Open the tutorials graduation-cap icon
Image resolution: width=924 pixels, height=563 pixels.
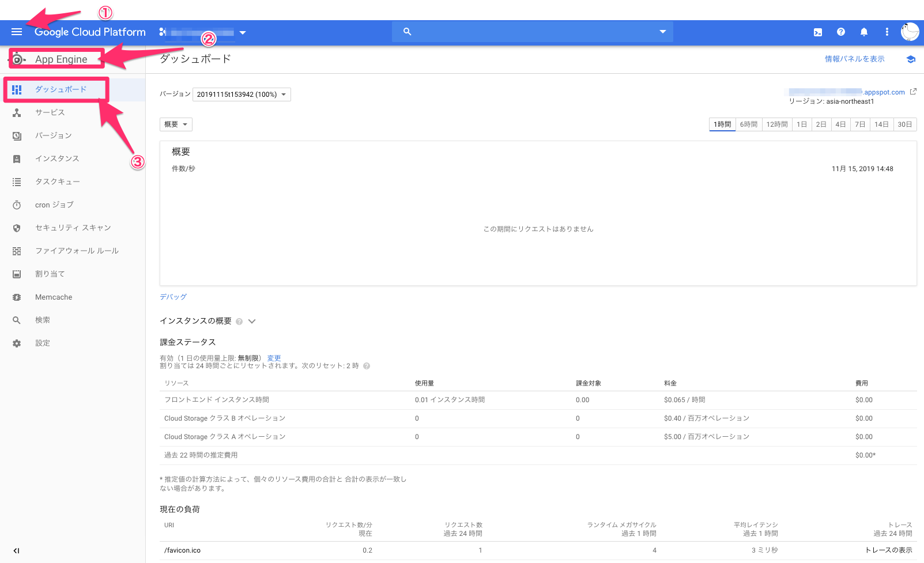click(911, 59)
